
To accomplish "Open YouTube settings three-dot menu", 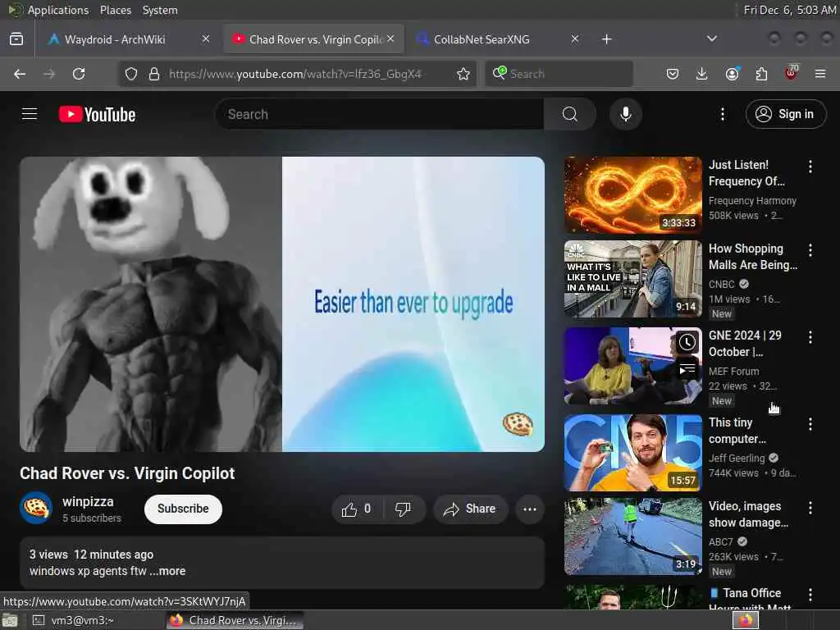I will (722, 114).
